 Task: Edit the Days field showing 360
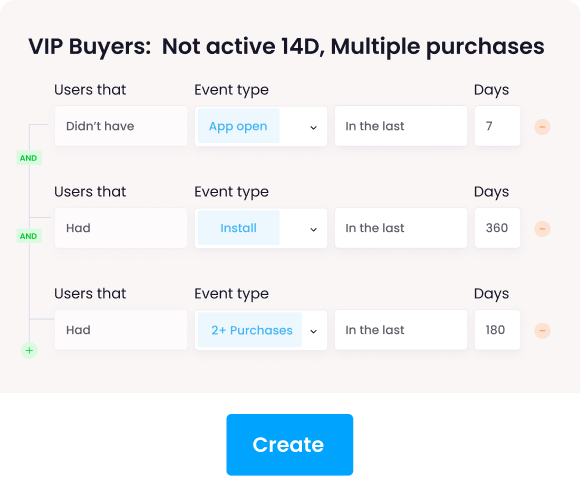(497, 228)
